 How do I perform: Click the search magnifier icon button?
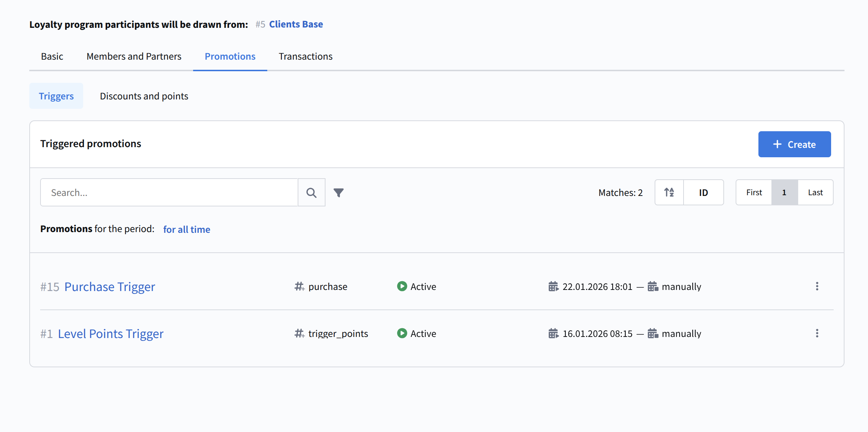point(311,193)
